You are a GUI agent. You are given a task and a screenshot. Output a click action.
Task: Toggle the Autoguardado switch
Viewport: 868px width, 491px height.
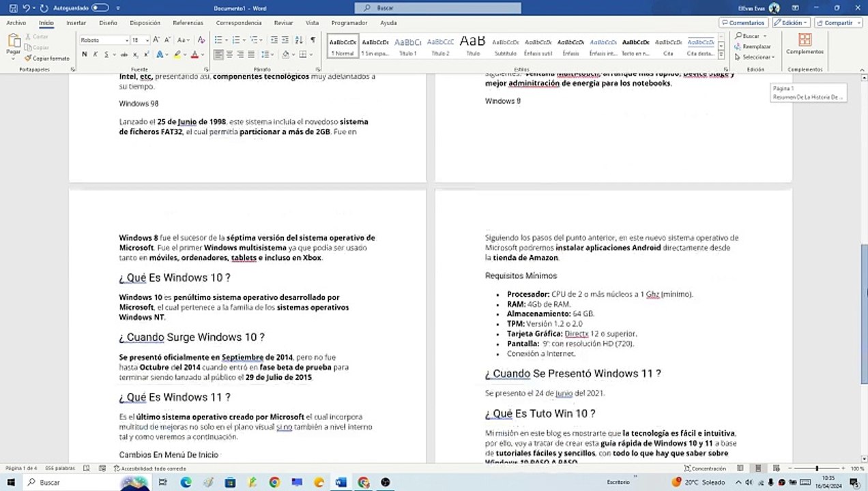[x=100, y=8]
